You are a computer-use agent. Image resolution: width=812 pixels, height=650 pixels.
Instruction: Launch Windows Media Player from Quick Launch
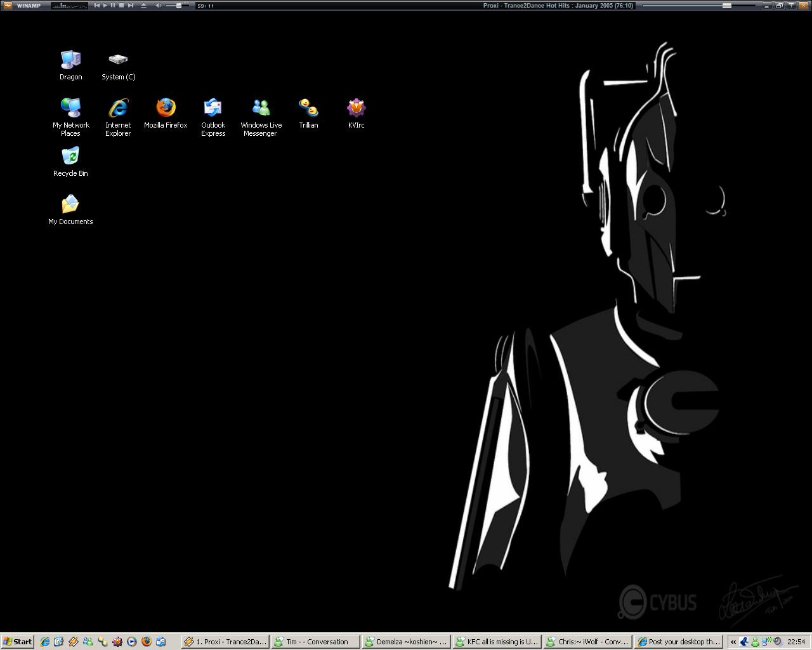[x=132, y=642]
